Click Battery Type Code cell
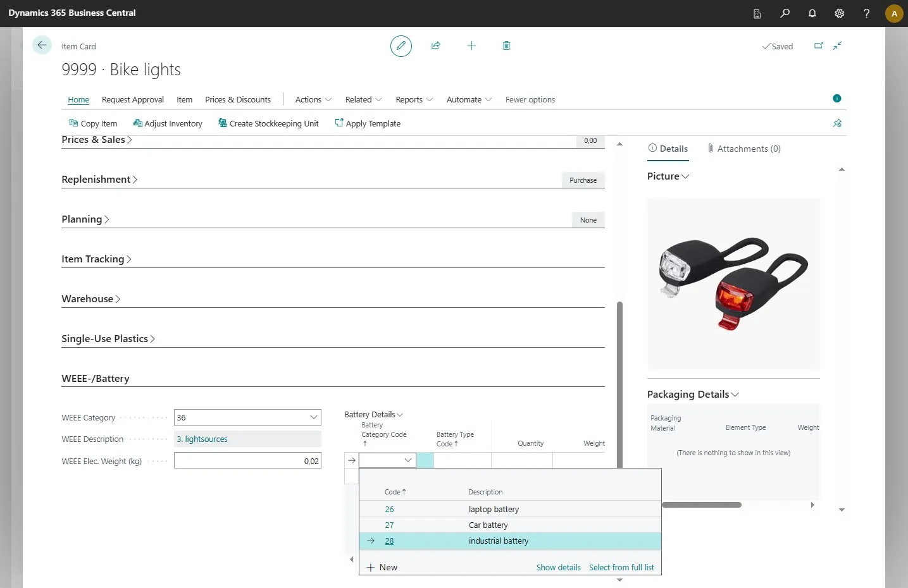The width and height of the screenshot is (908, 588). pyautogui.click(x=463, y=460)
